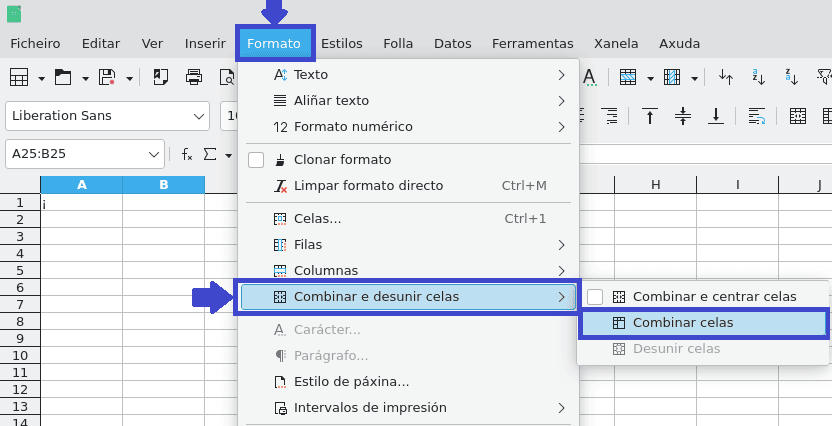
Task: Choose Combinar celas in the submenu
Action: coord(704,323)
